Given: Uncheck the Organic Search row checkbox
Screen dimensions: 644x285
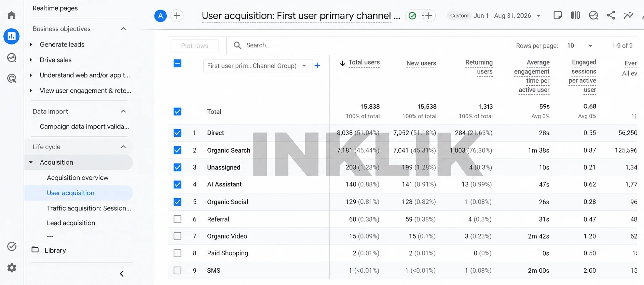Looking at the screenshot, I should (177, 150).
